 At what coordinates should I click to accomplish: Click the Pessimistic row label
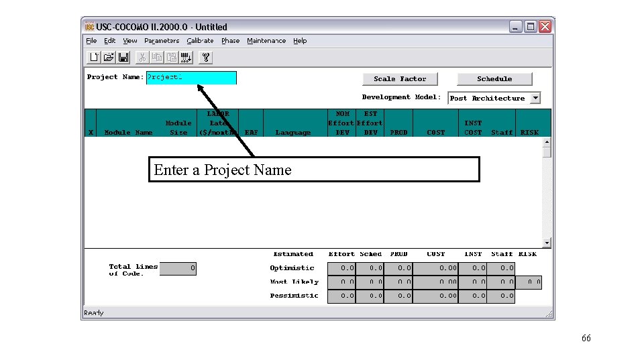[294, 296]
